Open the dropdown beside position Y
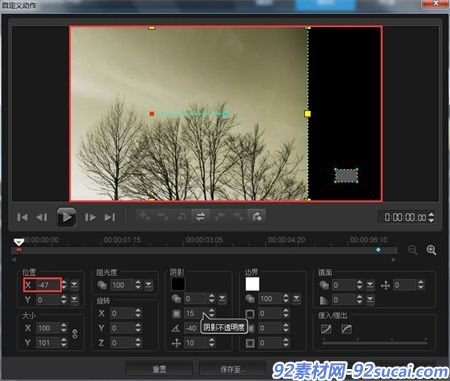450x381 pixels. [x=74, y=300]
